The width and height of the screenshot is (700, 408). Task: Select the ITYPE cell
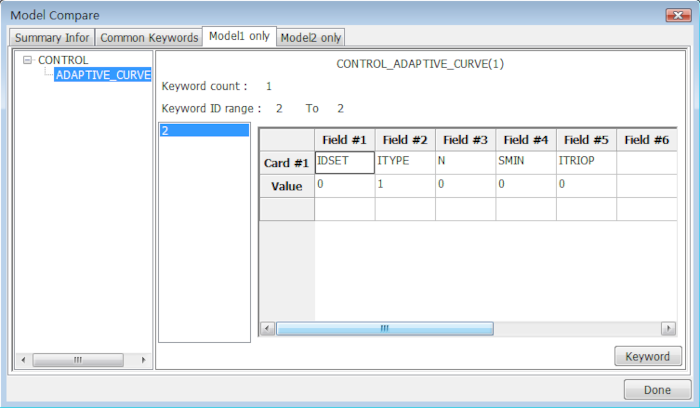(x=405, y=162)
